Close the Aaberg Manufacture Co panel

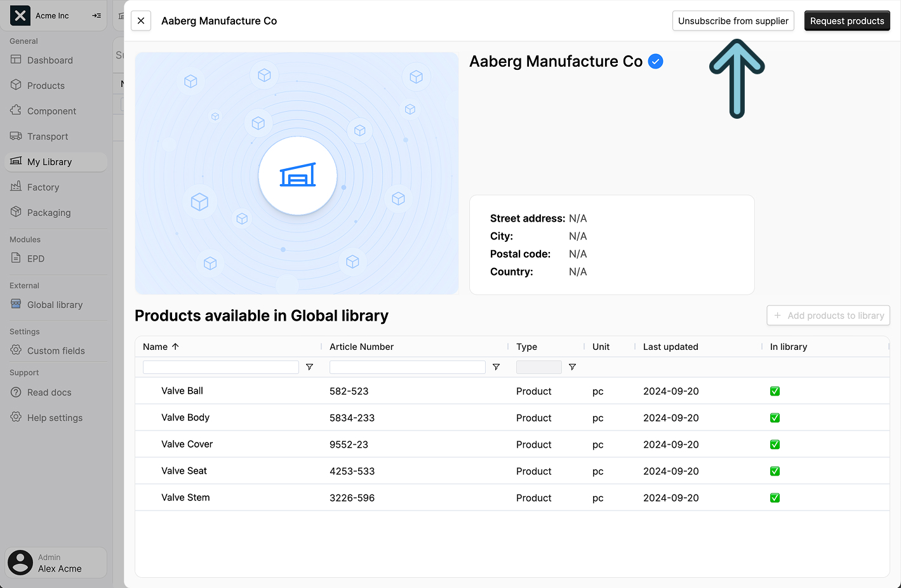(141, 21)
